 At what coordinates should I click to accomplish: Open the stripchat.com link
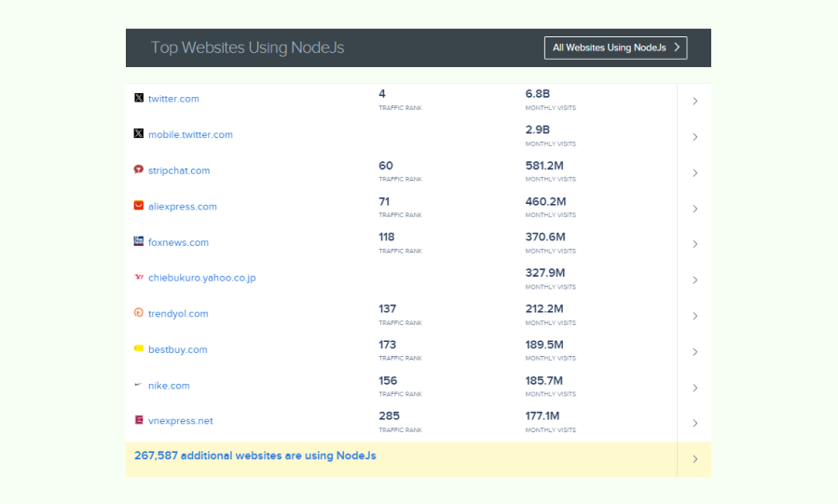179,170
